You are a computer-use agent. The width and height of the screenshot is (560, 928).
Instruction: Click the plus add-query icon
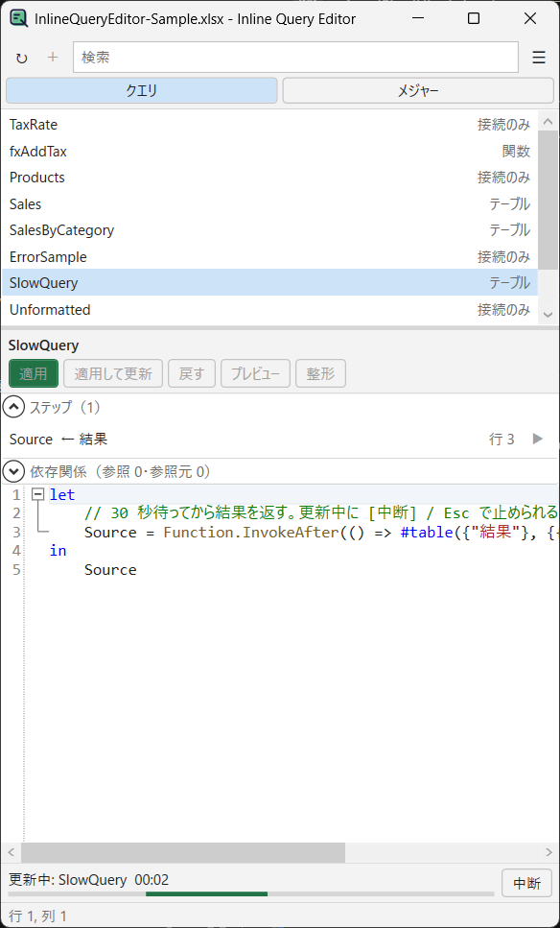[54, 57]
